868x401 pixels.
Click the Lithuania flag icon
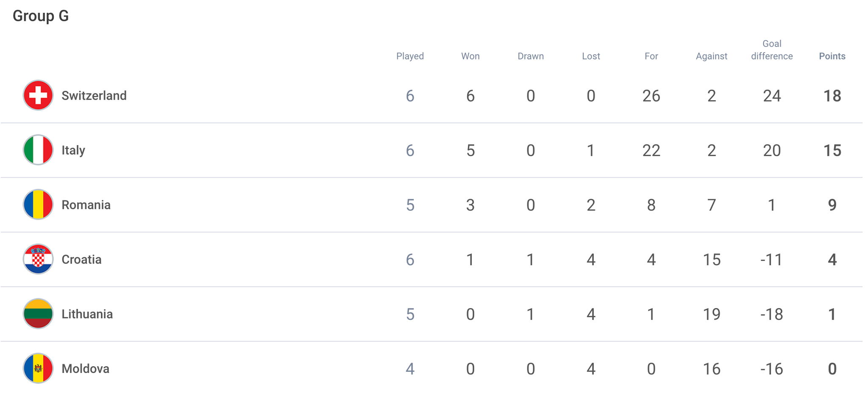38,314
